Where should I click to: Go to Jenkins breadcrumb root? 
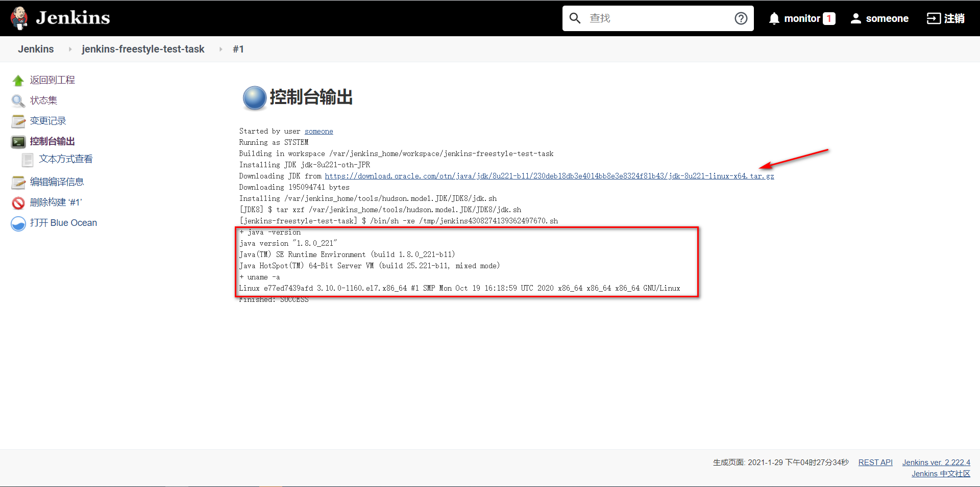click(x=36, y=49)
